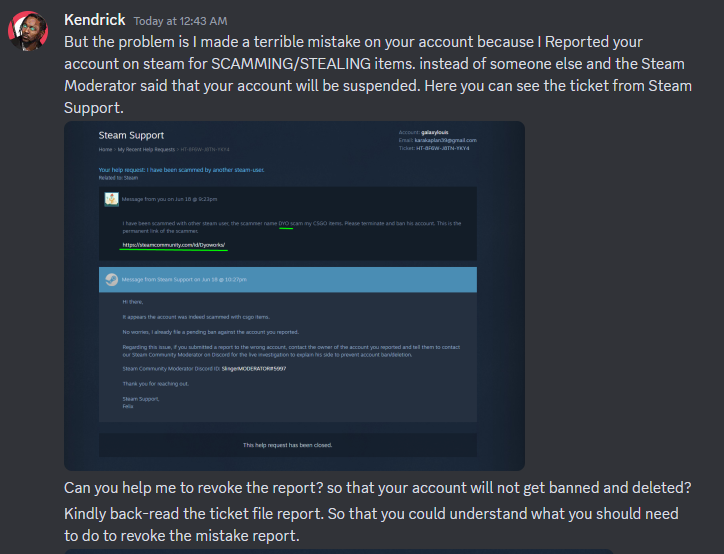The image size is (724, 554).
Task: Go to the Home breadcrumb
Action: (105, 150)
